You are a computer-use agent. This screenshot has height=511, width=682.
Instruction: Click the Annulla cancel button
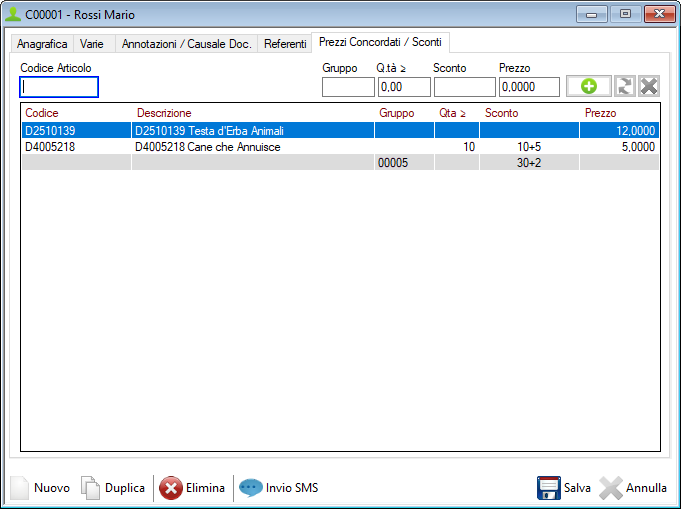[x=634, y=488]
